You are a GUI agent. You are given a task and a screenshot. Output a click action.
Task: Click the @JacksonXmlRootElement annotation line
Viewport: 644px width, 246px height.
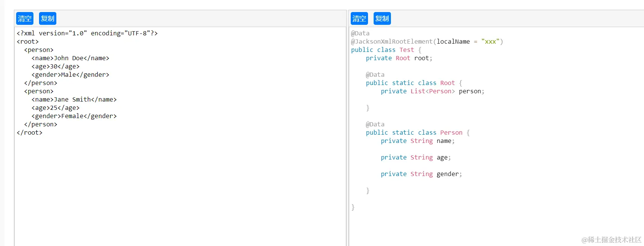click(427, 41)
